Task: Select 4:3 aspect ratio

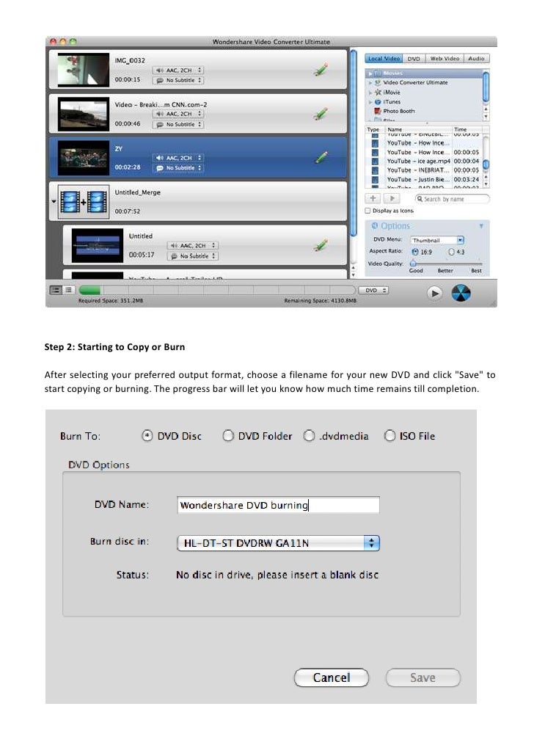Action: (451, 252)
